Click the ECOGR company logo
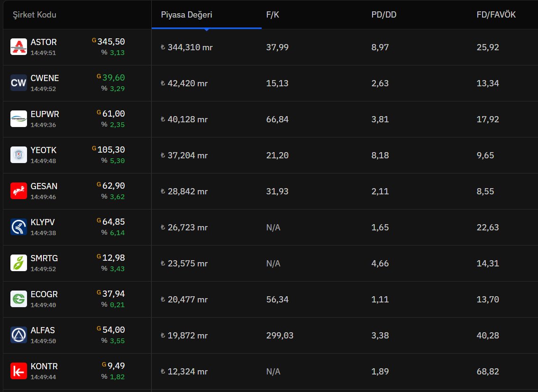This screenshot has width=538, height=392. click(x=18, y=299)
